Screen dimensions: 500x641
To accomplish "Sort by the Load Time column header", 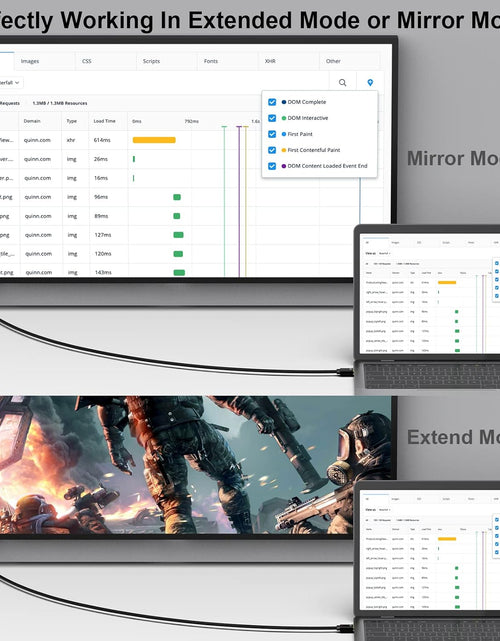I will tap(104, 121).
